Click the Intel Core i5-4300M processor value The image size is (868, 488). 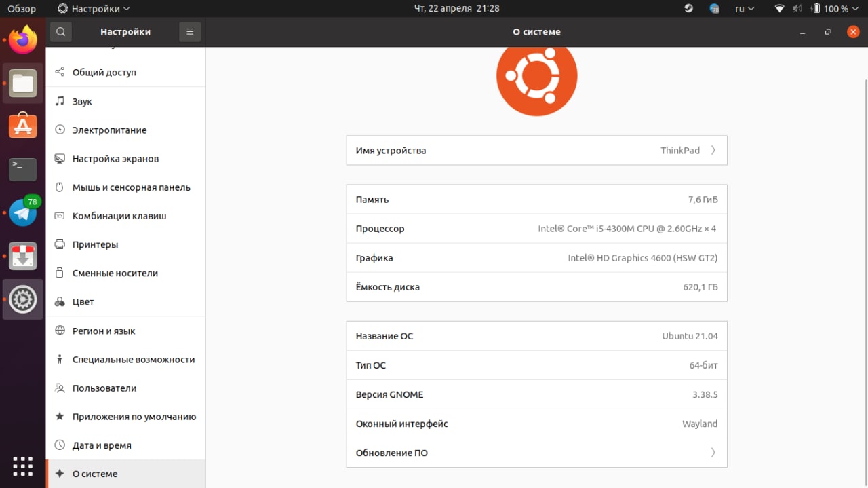point(627,229)
